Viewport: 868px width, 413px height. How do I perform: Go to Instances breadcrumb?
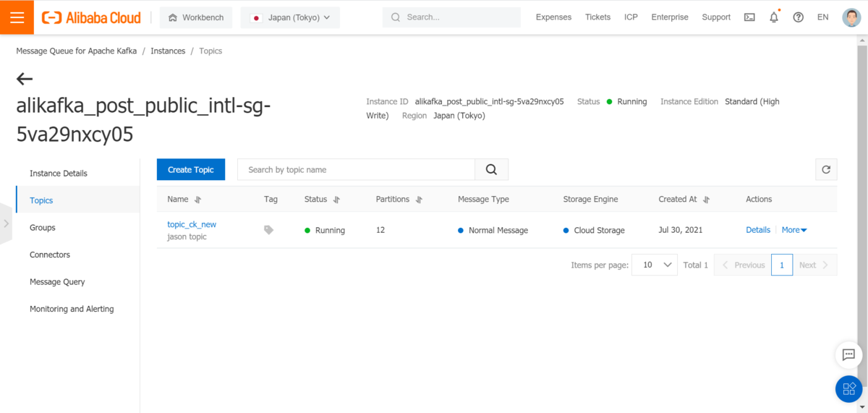[x=168, y=51]
